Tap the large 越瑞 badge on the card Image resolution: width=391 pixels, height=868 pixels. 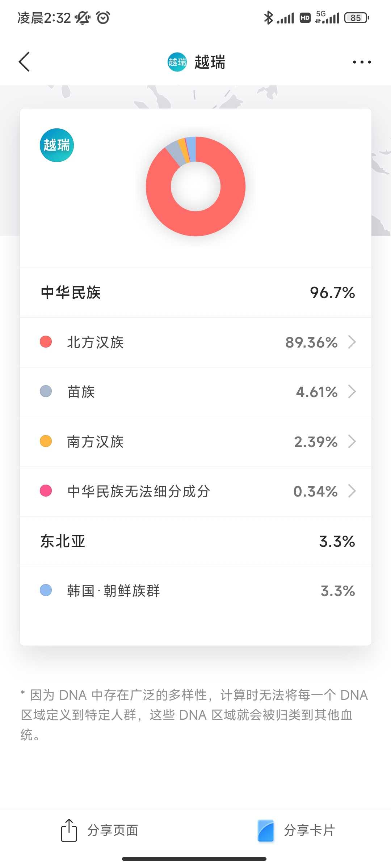56,145
